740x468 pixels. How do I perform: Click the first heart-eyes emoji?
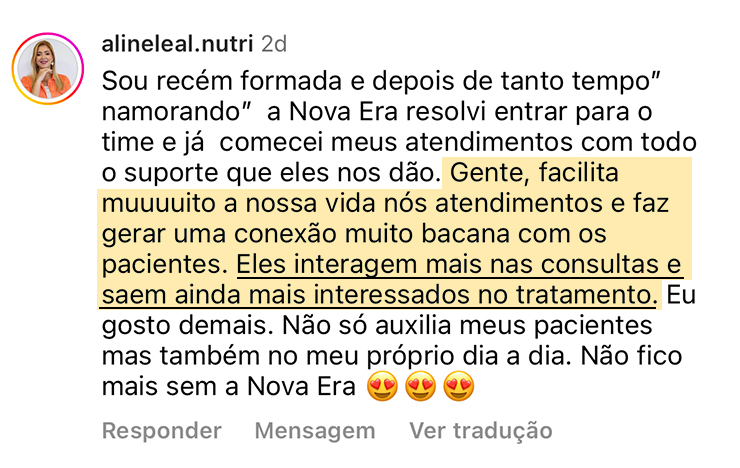coord(383,386)
